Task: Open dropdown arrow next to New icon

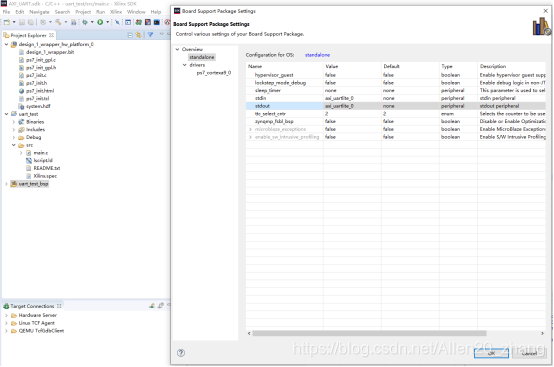Action: (x=14, y=22)
